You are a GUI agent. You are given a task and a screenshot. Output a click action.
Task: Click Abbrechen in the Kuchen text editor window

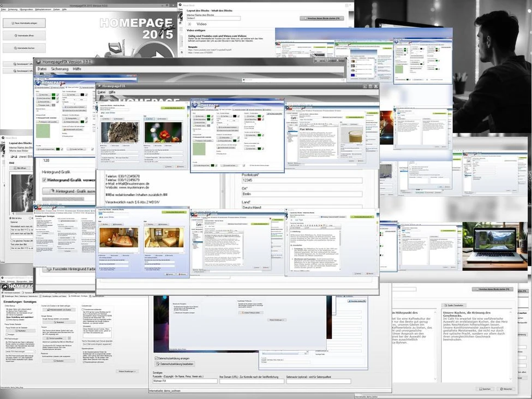(x=505, y=389)
